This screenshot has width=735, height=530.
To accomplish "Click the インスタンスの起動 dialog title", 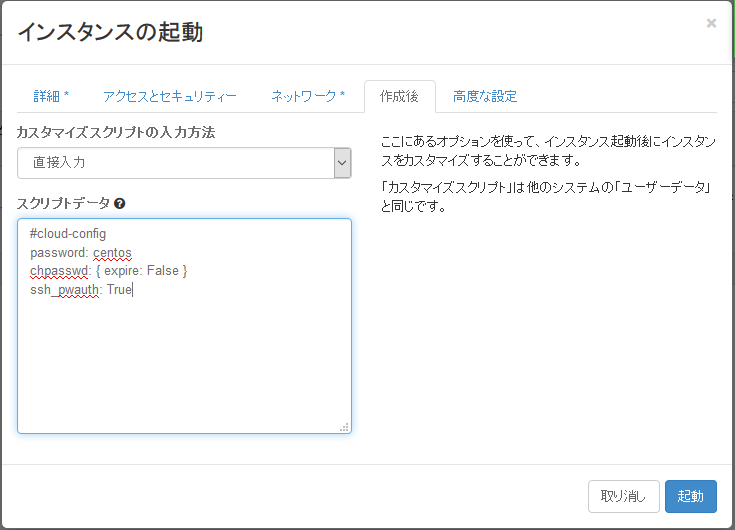I will (x=110, y=32).
